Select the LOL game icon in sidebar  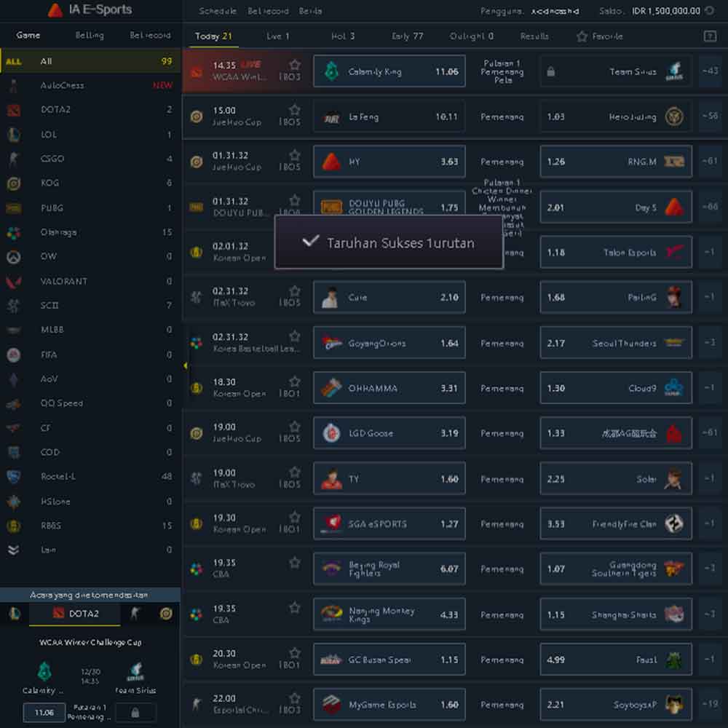(13, 135)
